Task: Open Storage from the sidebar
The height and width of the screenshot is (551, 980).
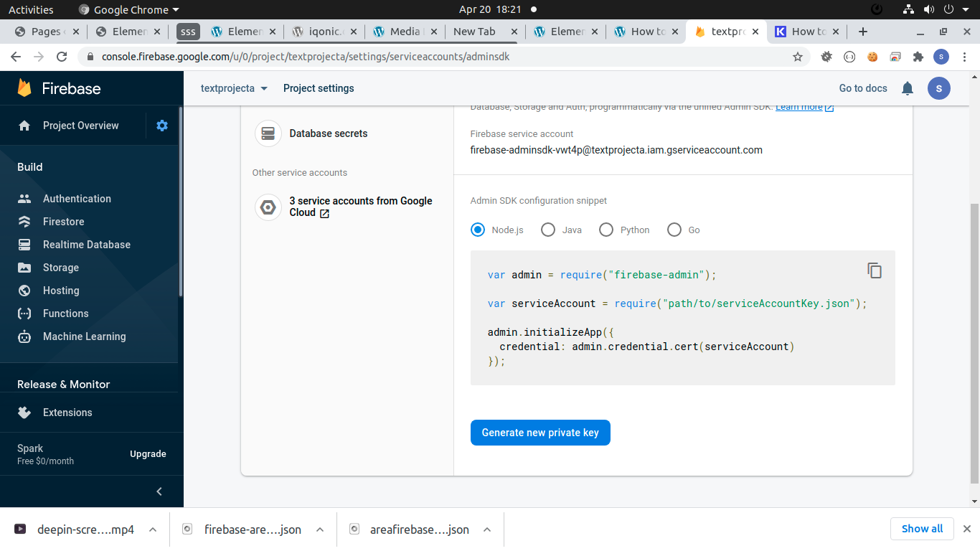Action: [60, 268]
